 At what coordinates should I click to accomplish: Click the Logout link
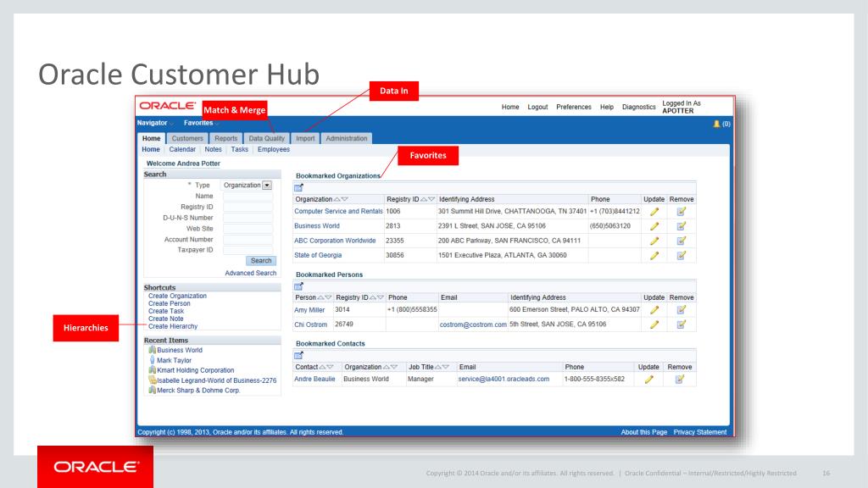537,107
